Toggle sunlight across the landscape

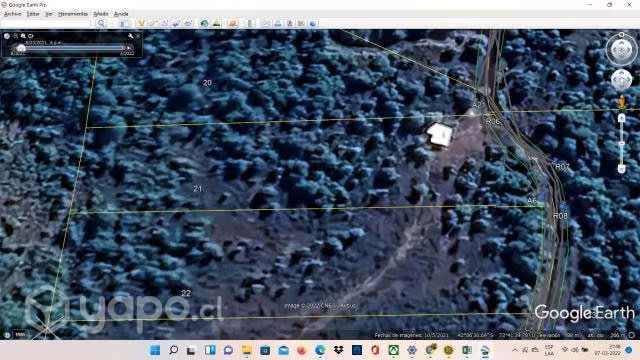[216, 24]
